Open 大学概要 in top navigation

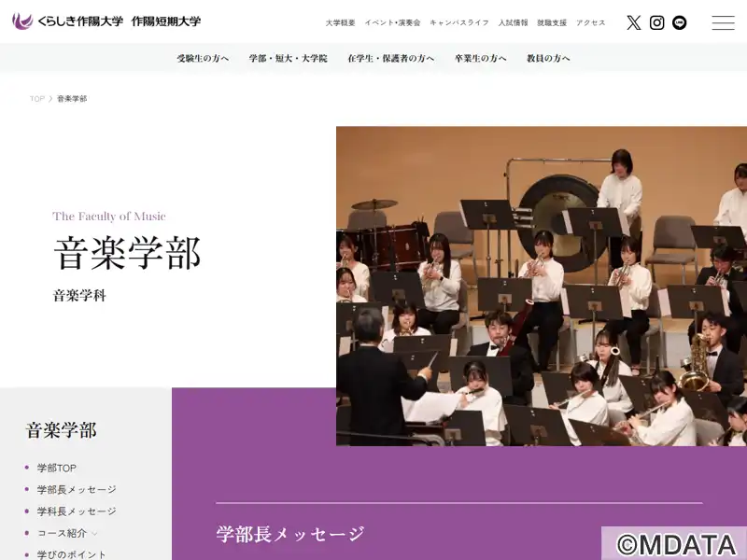pyautogui.click(x=340, y=22)
